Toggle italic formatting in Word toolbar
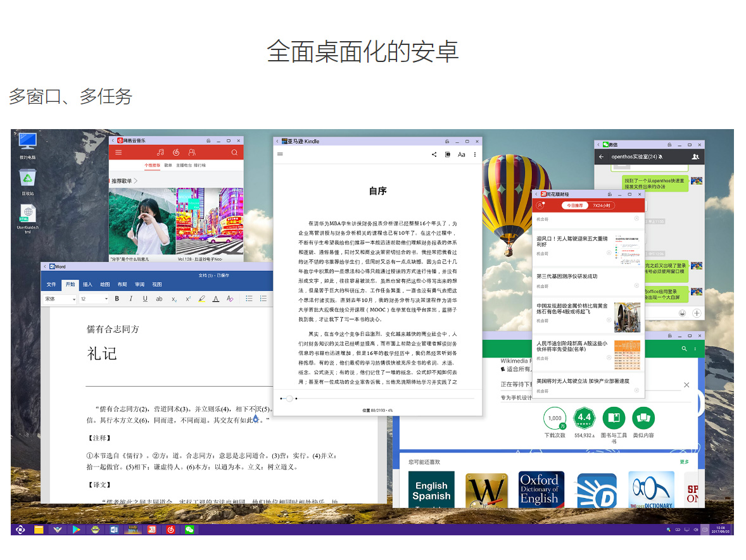746x560 pixels. click(131, 299)
